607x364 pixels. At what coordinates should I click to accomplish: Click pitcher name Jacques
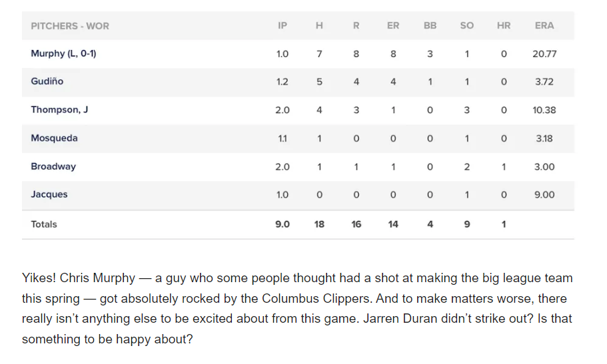tap(49, 195)
